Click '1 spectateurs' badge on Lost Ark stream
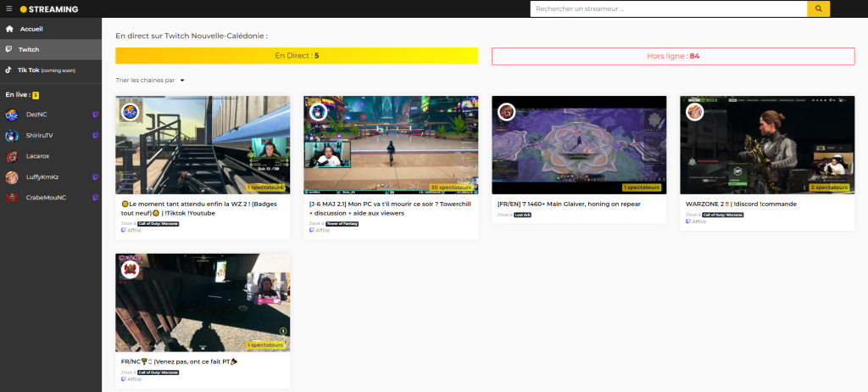The image size is (868, 392). pyautogui.click(x=642, y=188)
